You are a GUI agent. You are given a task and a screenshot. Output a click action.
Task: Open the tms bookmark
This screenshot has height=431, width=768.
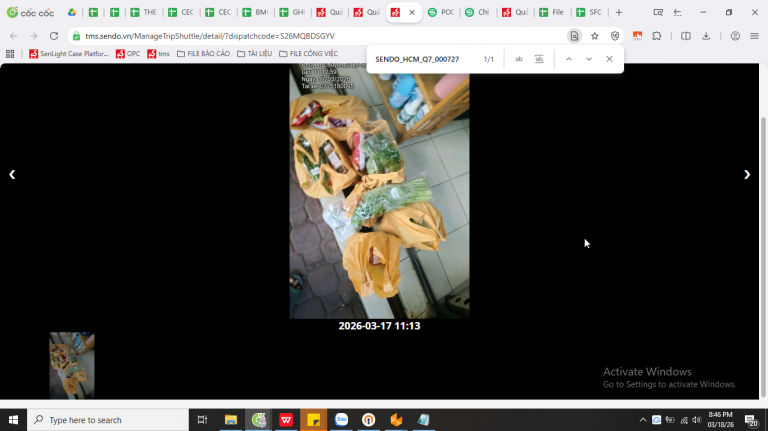tap(159, 53)
